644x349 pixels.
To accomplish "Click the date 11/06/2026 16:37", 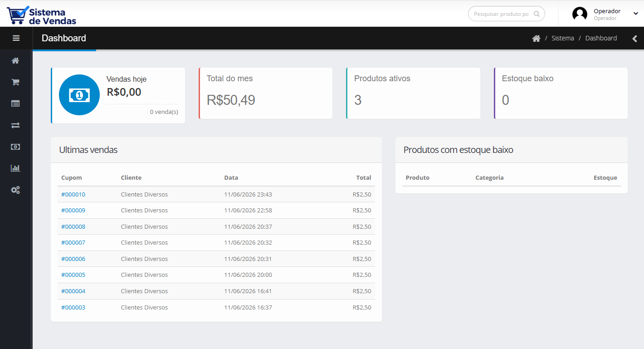I will pos(248,307).
